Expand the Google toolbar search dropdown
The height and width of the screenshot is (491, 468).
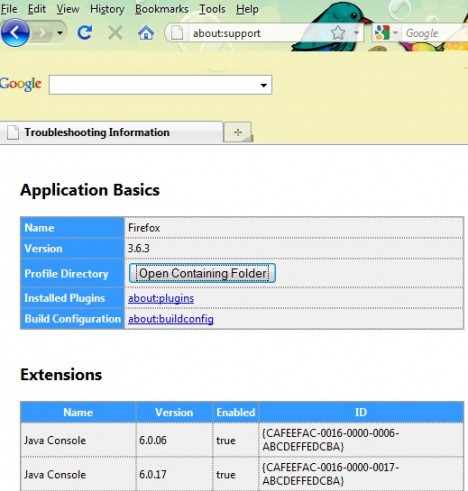click(264, 85)
